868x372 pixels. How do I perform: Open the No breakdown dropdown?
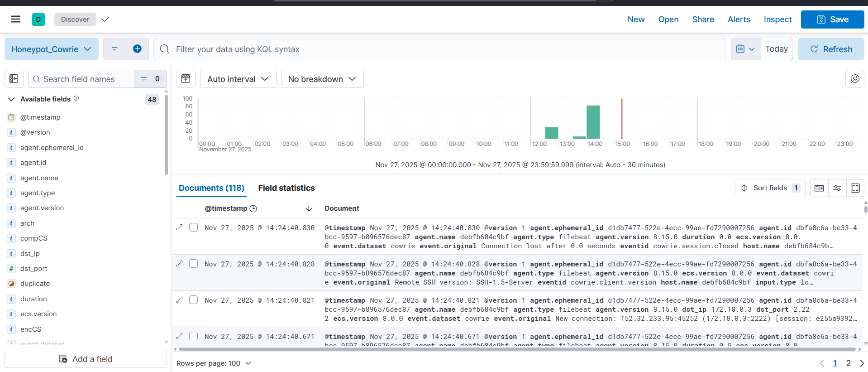point(322,79)
